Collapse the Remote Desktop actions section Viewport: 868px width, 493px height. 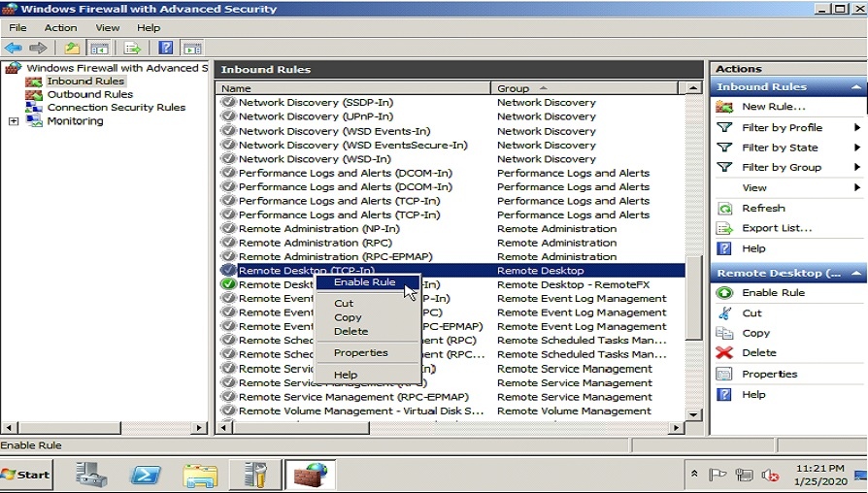coord(855,274)
